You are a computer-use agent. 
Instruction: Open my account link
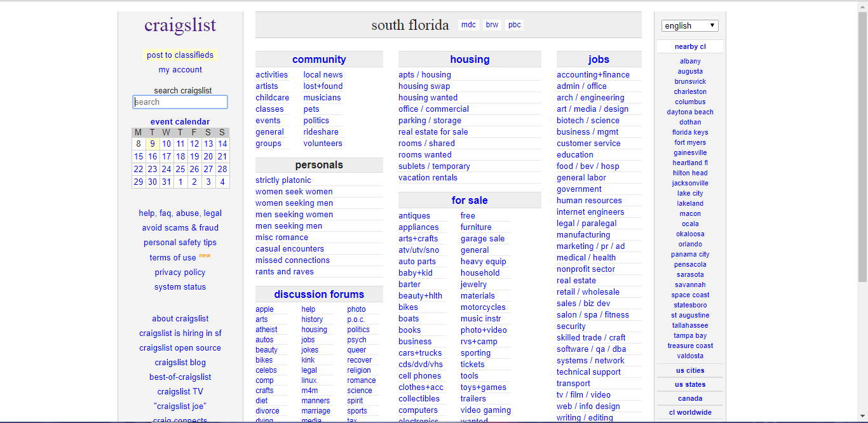pos(180,70)
